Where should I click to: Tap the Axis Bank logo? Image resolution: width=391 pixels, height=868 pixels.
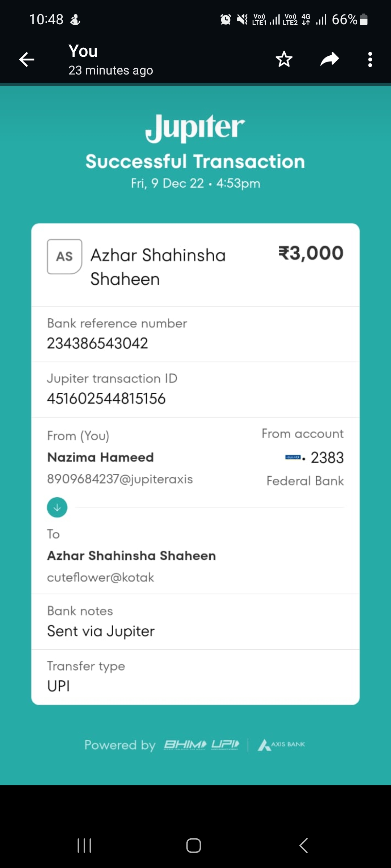[x=281, y=745]
